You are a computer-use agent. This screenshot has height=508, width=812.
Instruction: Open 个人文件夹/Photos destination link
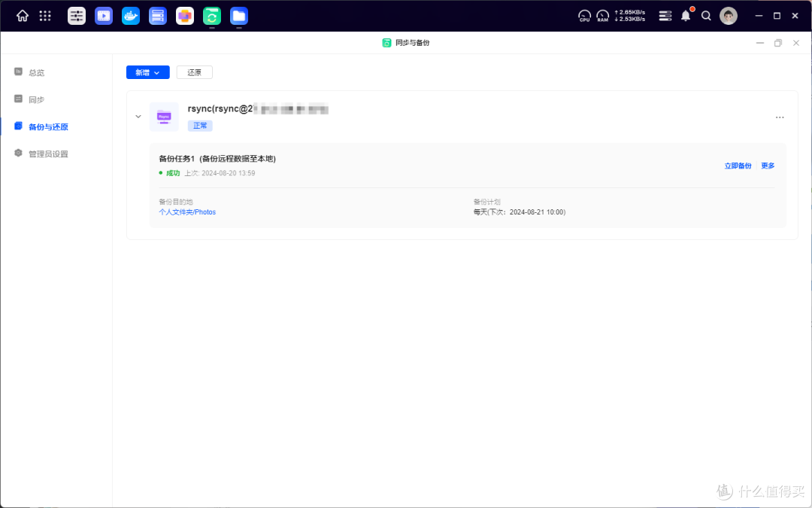click(x=187, y=212)
